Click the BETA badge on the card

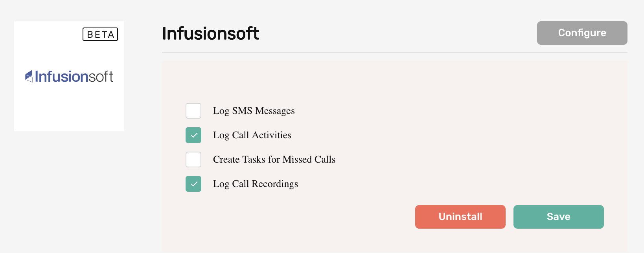tap(100, 34)
